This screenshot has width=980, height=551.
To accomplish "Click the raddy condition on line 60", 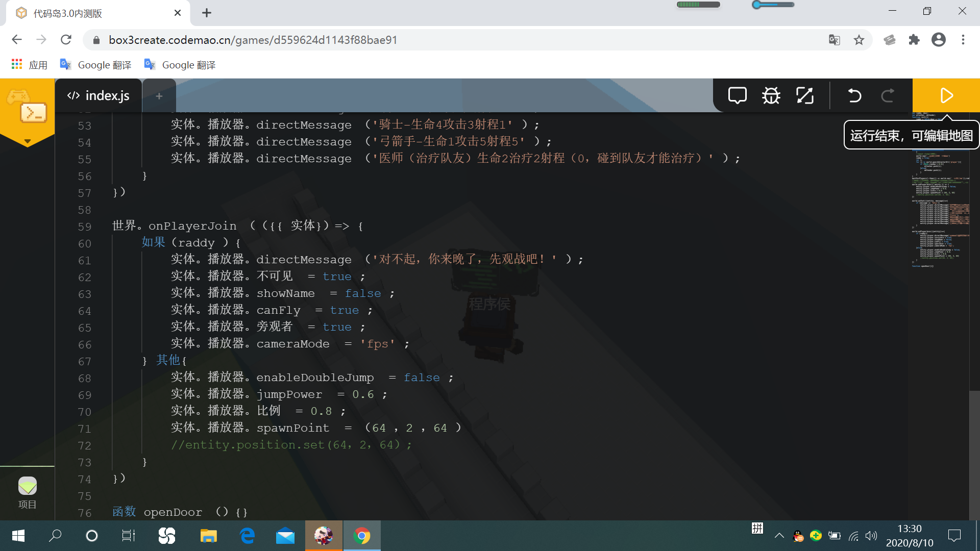I will [196, 243].
